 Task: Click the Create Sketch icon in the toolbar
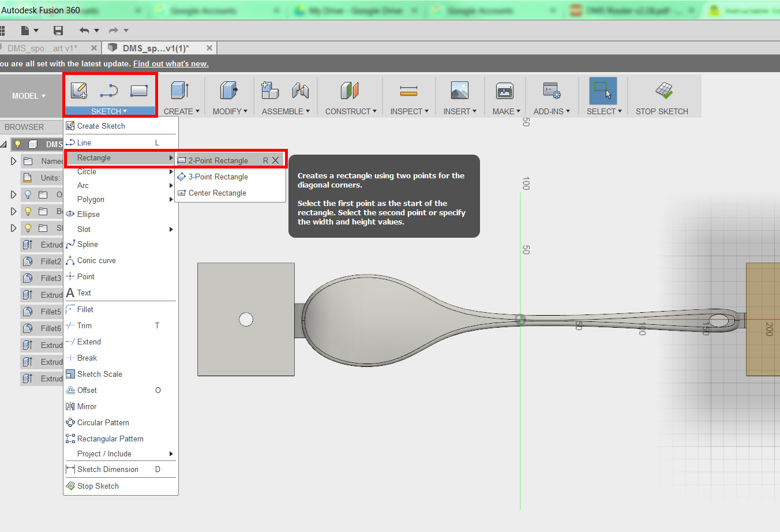pyautogui.click(x=79, y=91)
